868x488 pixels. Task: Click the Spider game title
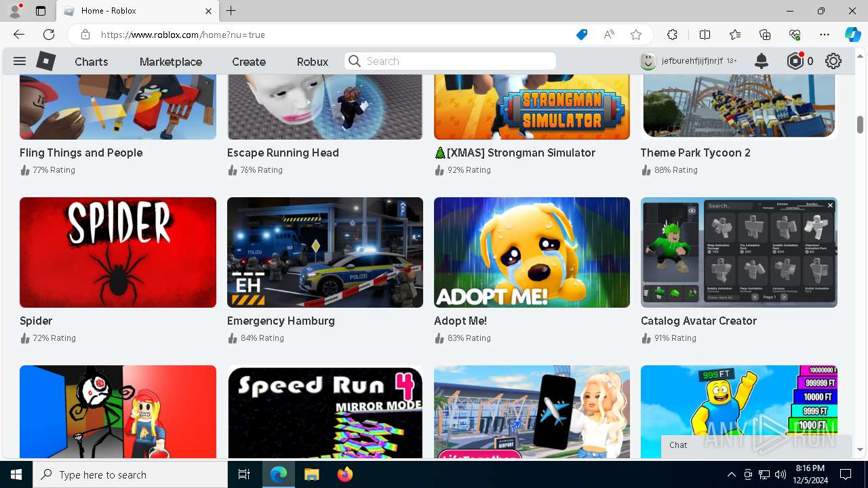tap(36, 321)
